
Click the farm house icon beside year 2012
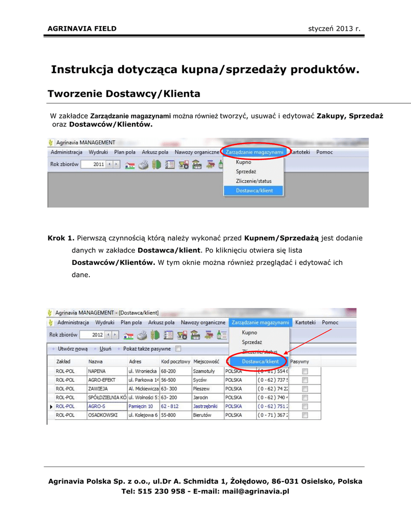pyautogui.click(x=129, y=335)
